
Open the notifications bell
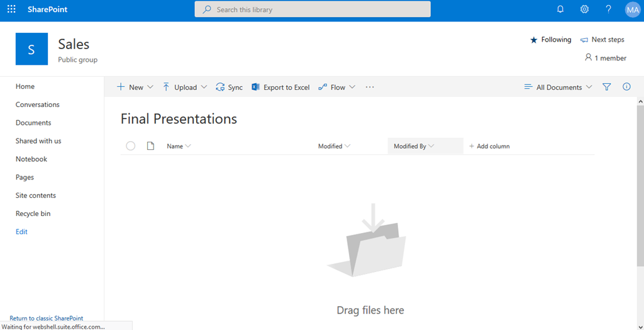coord(560,9)
